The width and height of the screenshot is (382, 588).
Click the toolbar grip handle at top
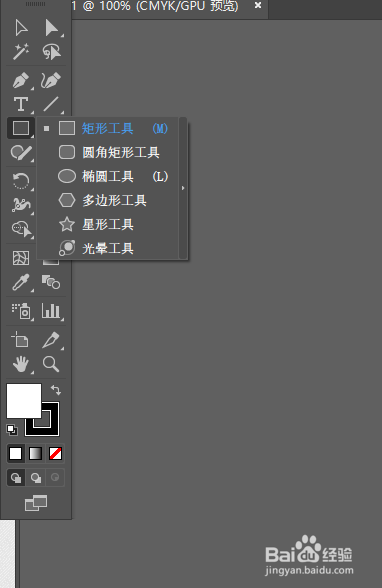(x=36, y=4)
